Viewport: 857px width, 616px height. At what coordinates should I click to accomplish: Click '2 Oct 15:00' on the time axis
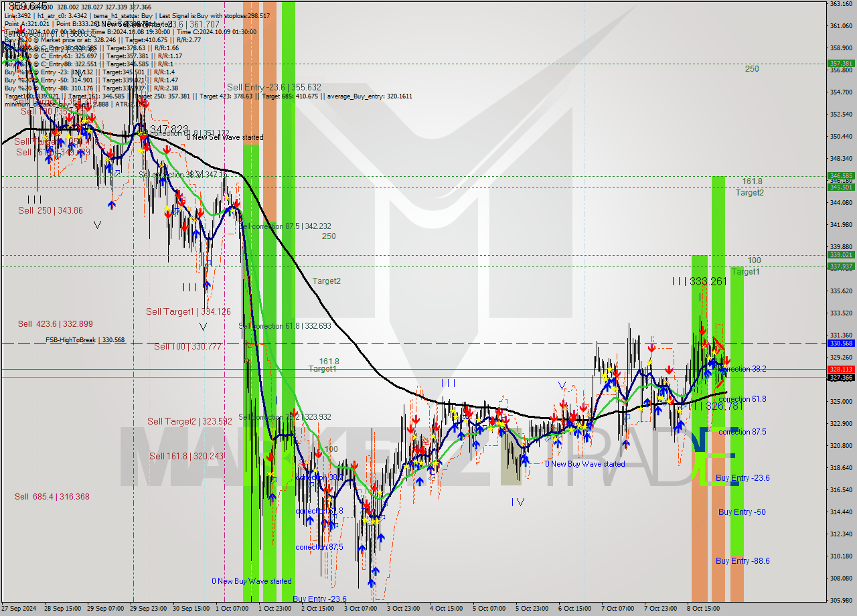(x=319, y=609)
